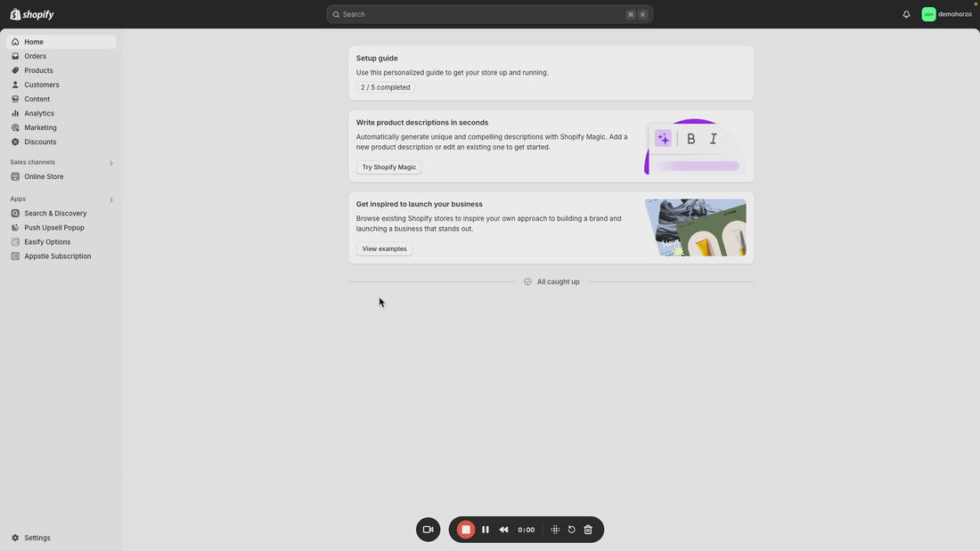Expand the Apps section chevron
The image size is (980, 551).
click(111, 199)
